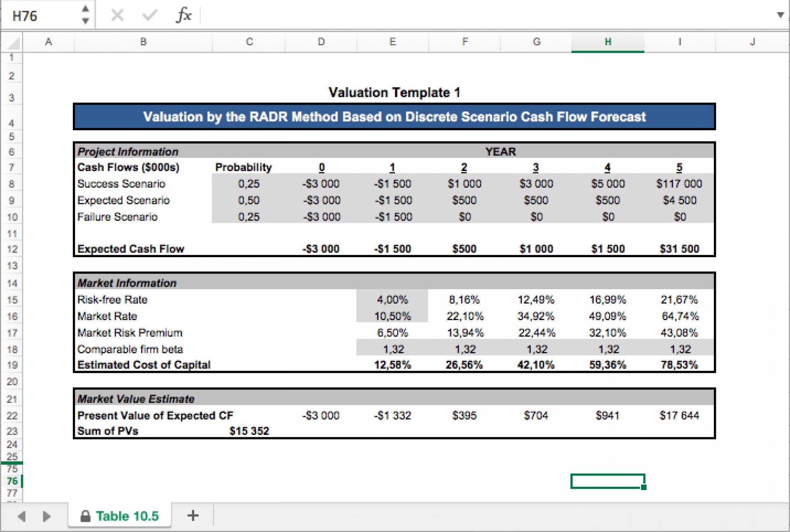Click the 12,58% cost of capital cell
This screenshot has height=532, width=790.
(x=393, y=365)
